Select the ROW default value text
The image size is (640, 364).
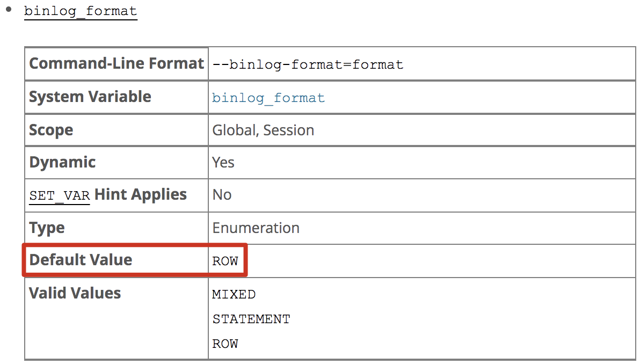226,261
